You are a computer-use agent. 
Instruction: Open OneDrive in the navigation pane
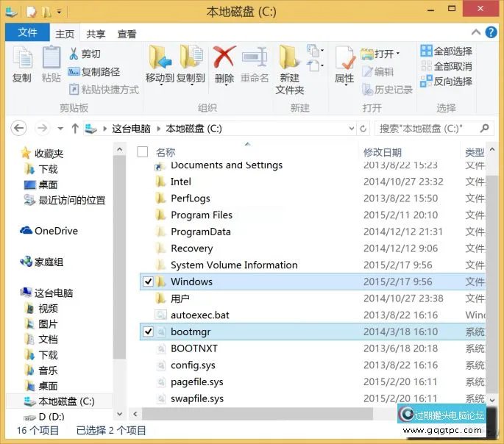point(49,231)
